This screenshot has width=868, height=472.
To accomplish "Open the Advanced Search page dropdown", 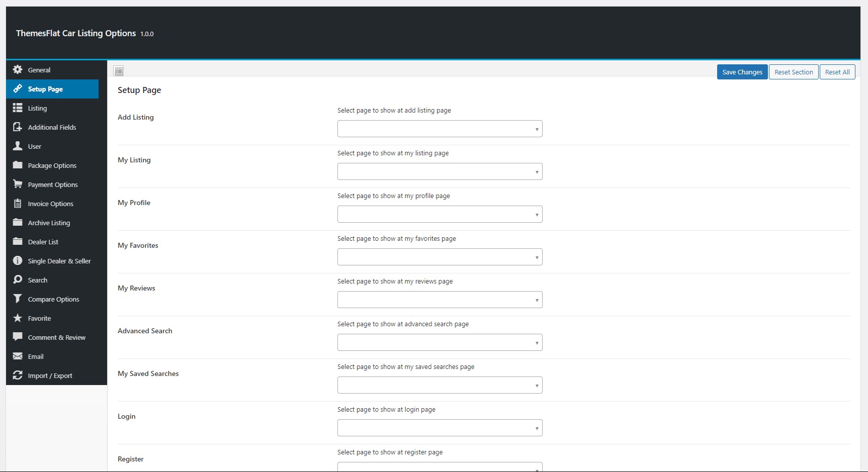I will click(x=440, y=342).
